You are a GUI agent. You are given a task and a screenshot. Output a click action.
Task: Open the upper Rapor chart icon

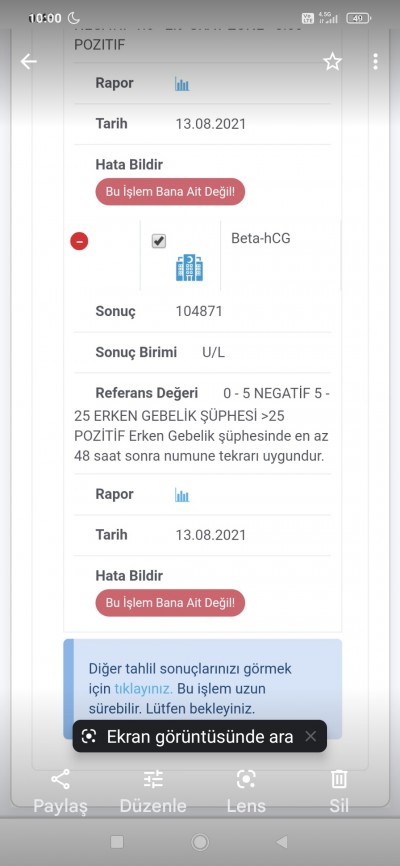[182, 84]
